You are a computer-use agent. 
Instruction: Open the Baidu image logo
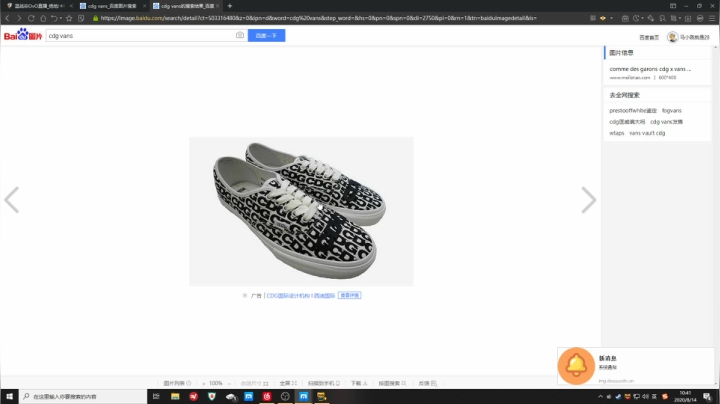[22, 35]
